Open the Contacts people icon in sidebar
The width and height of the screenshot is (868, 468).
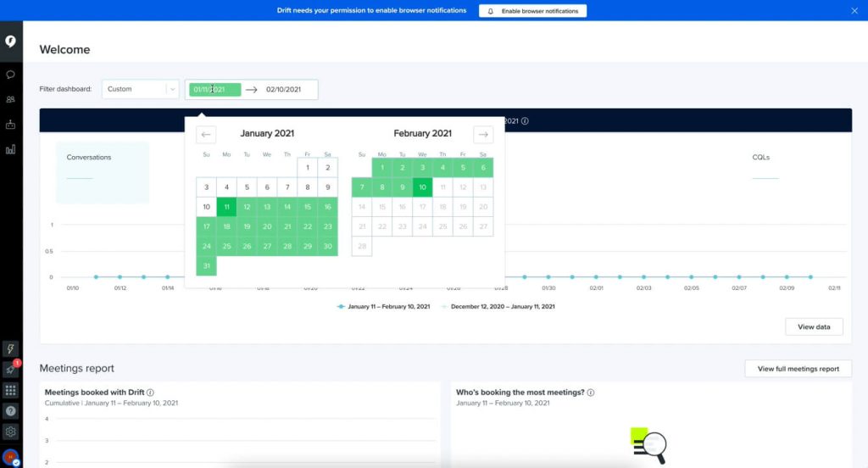pos(11,99)
